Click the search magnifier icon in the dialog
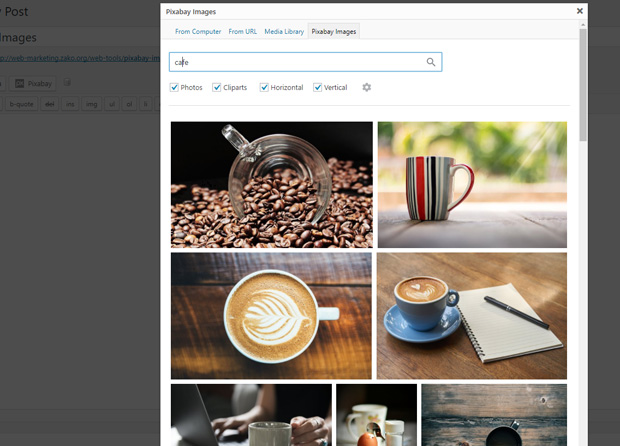620x446 pixels. 431,62
